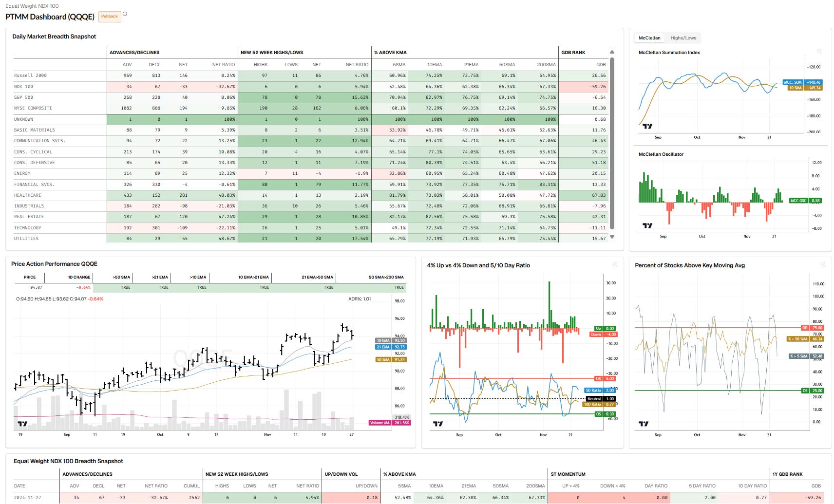Select the CONS. CYCLICAL row label

33,152
